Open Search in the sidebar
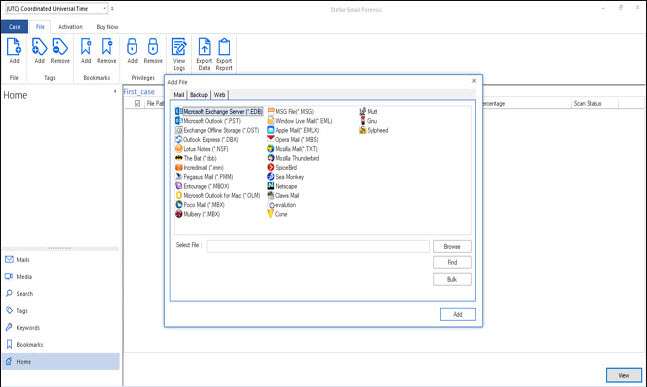 point(61,293)
